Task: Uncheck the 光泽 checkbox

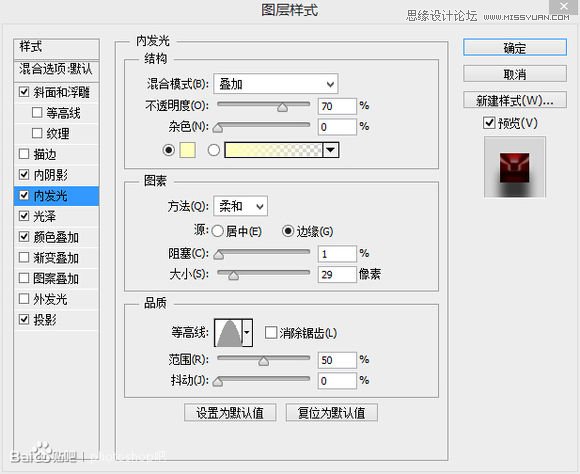Action: point(24,216)
